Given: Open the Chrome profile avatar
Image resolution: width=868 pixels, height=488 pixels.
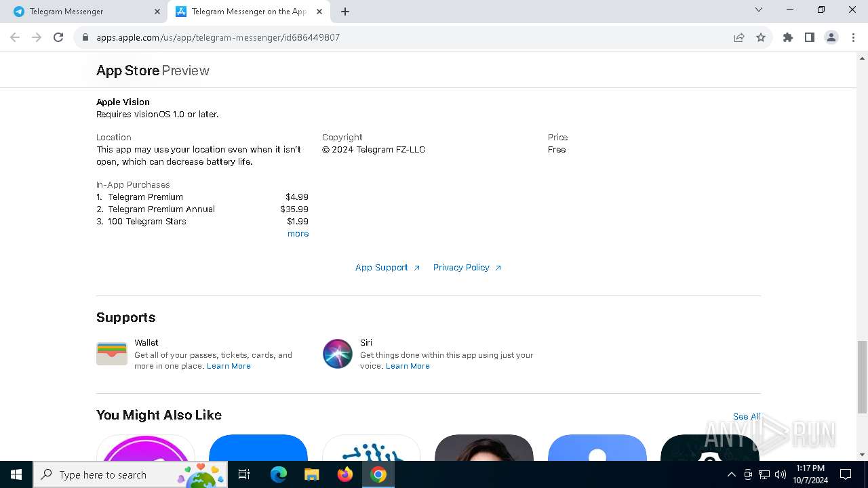Looking at the screenshot, I should pos(831,37).
